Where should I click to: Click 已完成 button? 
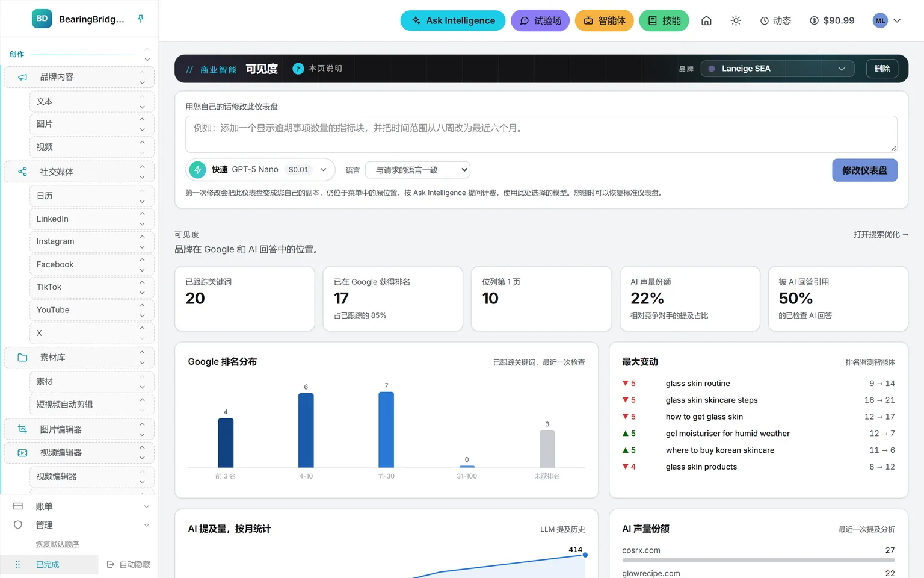coord(49,565)
